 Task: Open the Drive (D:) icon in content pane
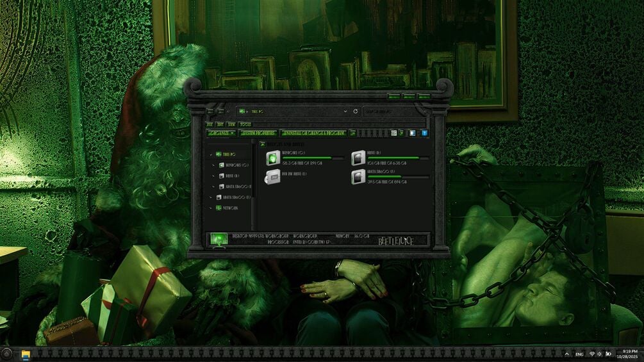point(358,158)
